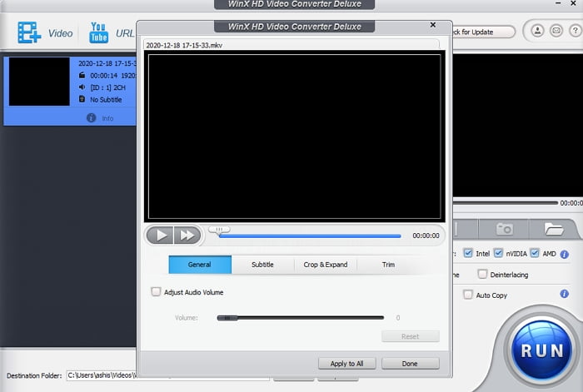Click the Video label in the toolbar
This screenshot has height=392, width=583.
click(60, 33)
